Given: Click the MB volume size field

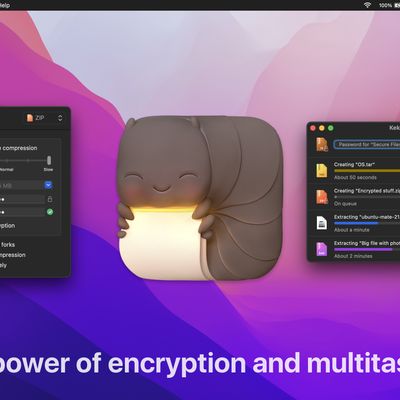Looking at the screenshot, I should (22, 185).
